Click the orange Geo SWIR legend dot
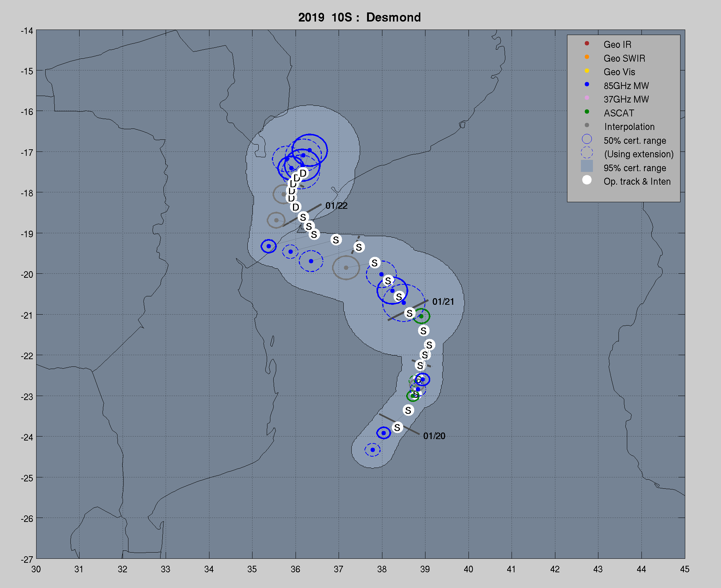This screenshot has height=588, width=721. click(587, 57)
